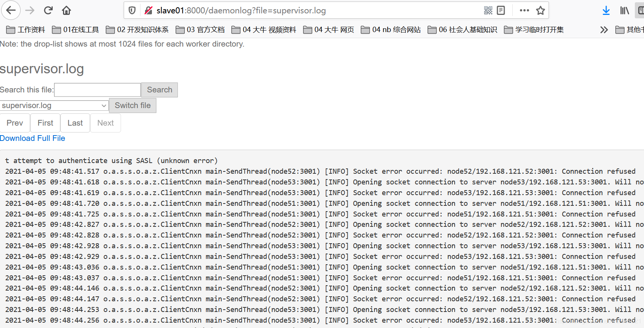Click the address bar URL slave01:8000
This screenshot has height=328, width=644.
click(241, 10)
